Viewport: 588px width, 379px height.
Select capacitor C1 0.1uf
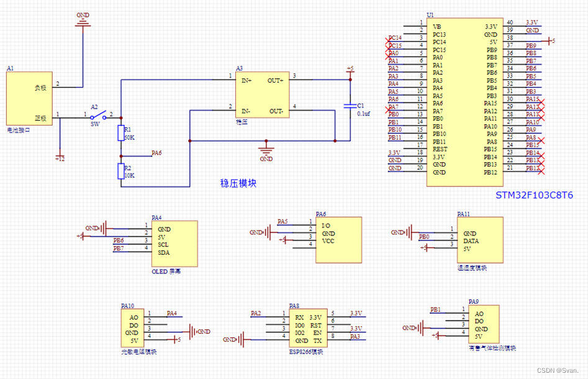click(350, 106)
